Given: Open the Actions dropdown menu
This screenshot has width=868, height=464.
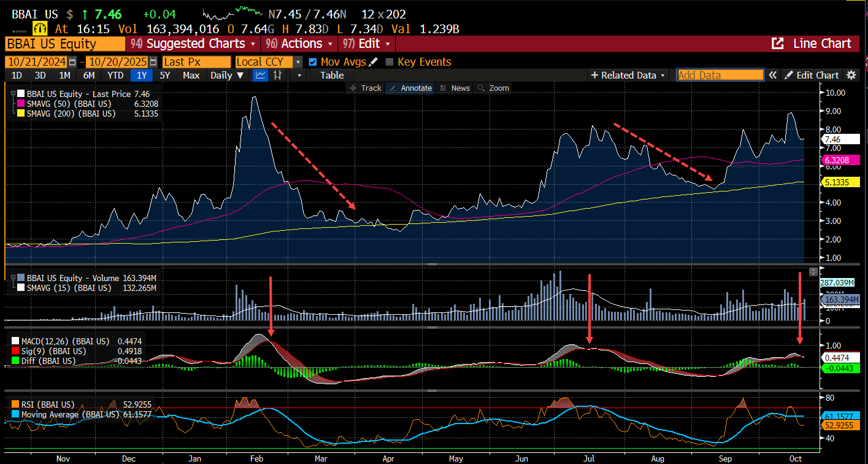Looking at the screenshot, I should tap(299, 44).
